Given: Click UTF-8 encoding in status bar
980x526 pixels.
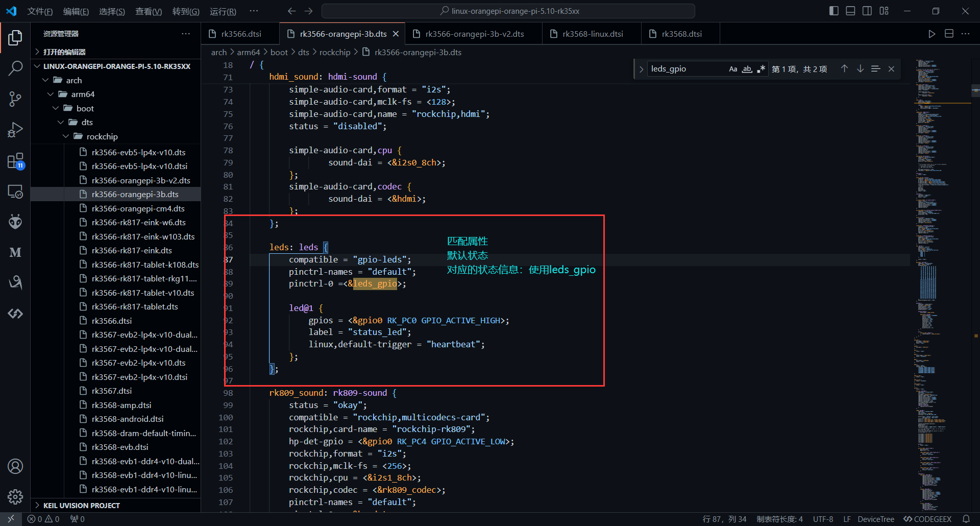Looking at the screenshot, I should 823,519.
